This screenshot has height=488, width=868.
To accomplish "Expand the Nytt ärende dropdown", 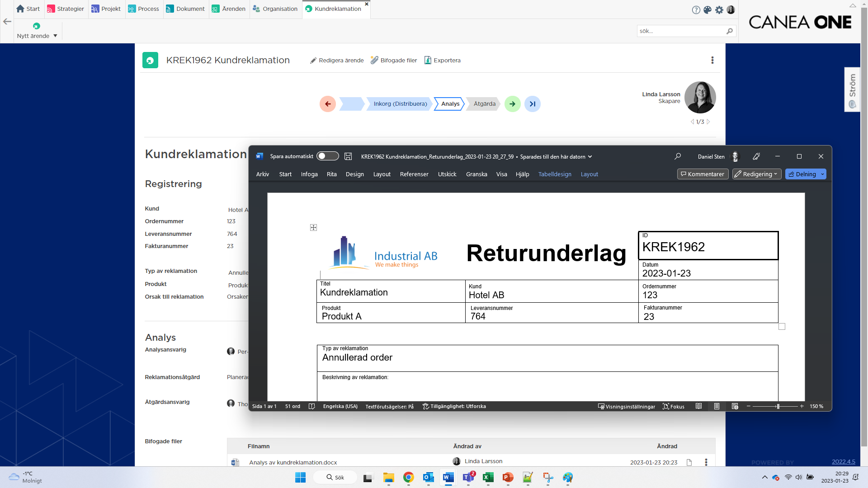I will pyautogui.click(x=55, y=36).
